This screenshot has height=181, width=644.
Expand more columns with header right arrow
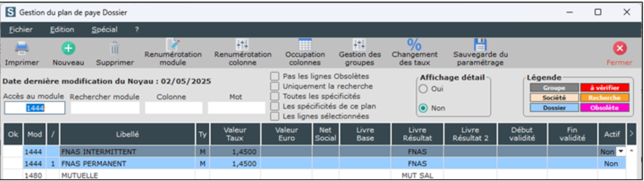pyautogui.click(x=631, y=134)
